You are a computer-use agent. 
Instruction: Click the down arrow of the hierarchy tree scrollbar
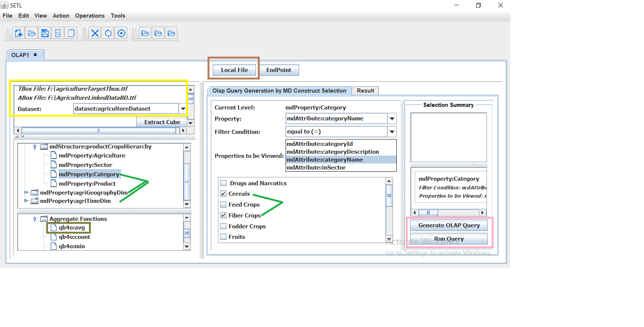point(187,204)
